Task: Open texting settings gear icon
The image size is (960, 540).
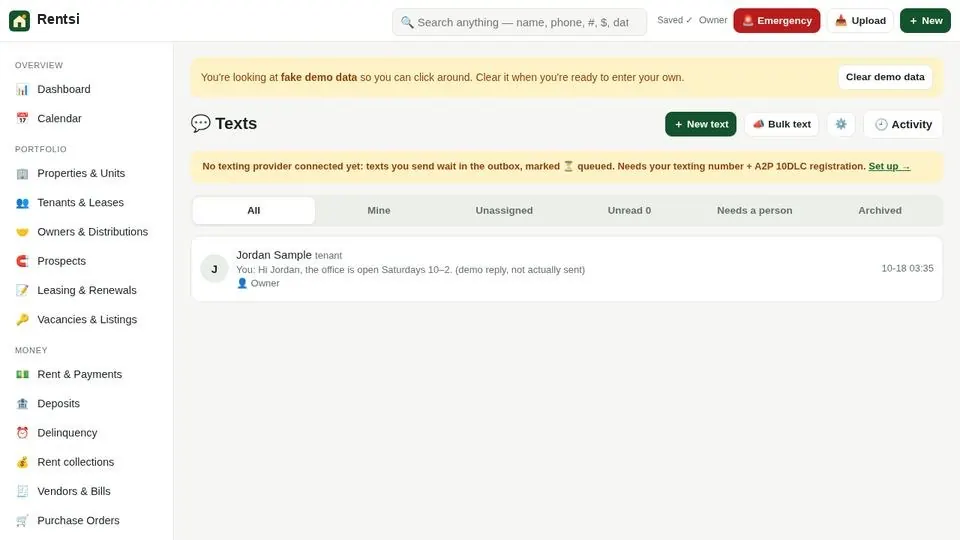Action: coord(841,124)
